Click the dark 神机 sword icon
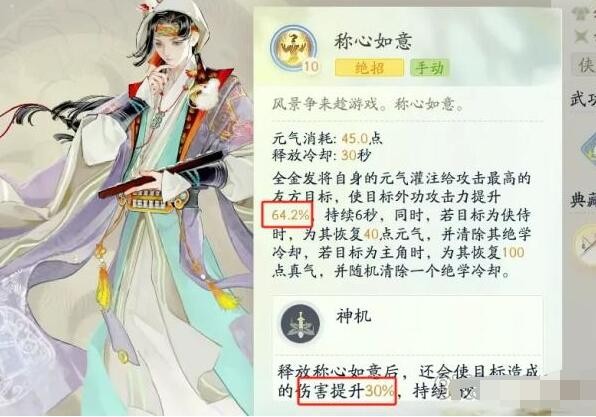596x417 pixels. (x=300, y=324)
